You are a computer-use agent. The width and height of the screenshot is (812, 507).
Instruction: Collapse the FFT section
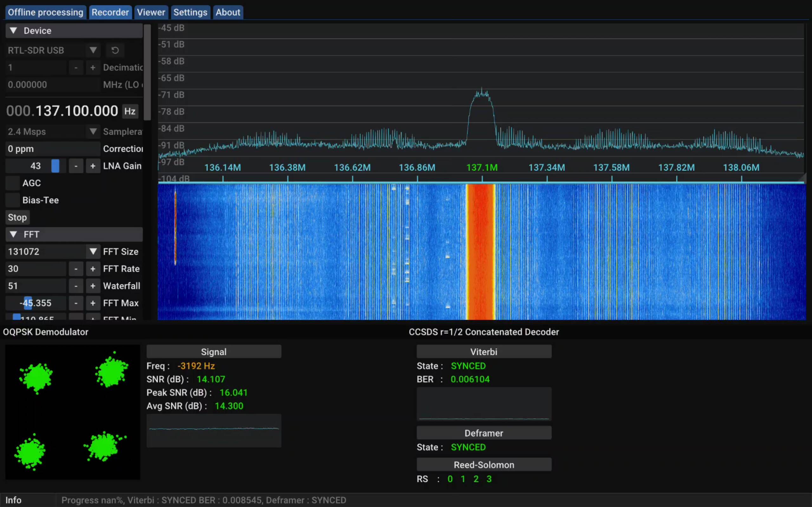coord(14,234)
